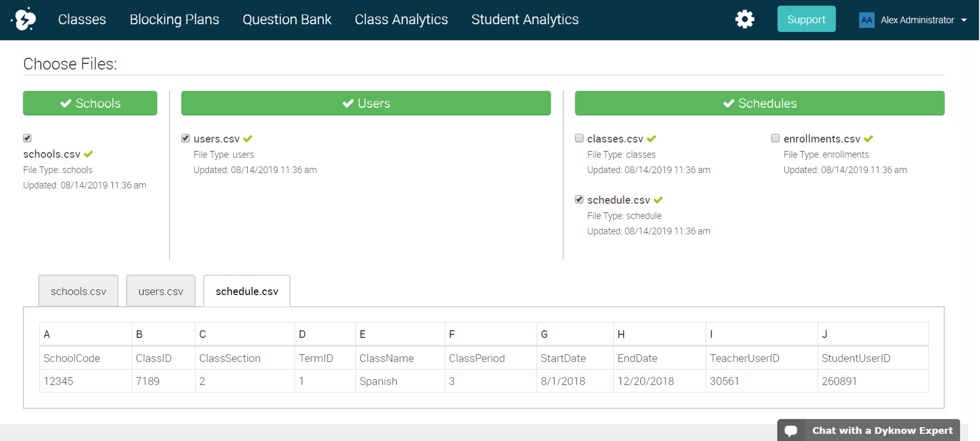
Task: Uncheck the users.csv checkbox
Action: [x=186, y=138]
